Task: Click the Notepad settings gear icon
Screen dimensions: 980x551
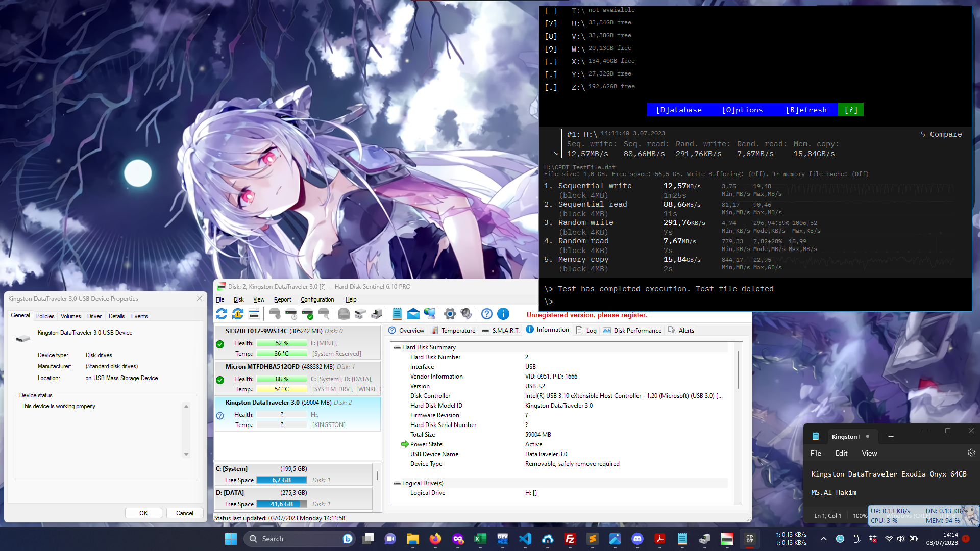Action: (x=971, y=453)
